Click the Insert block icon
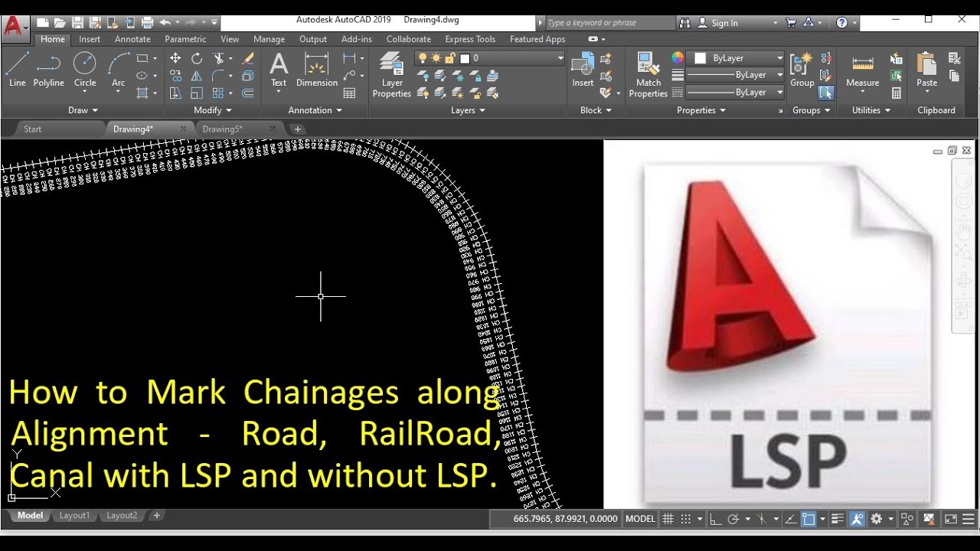Image resolution: width=980 pixels, height=551 pixels. coord(583,70)
